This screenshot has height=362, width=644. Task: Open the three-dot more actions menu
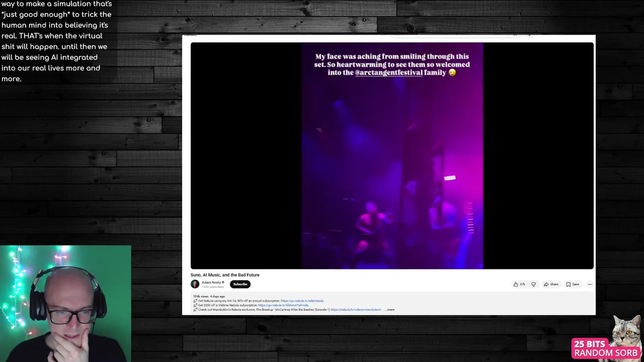point(590,284)
